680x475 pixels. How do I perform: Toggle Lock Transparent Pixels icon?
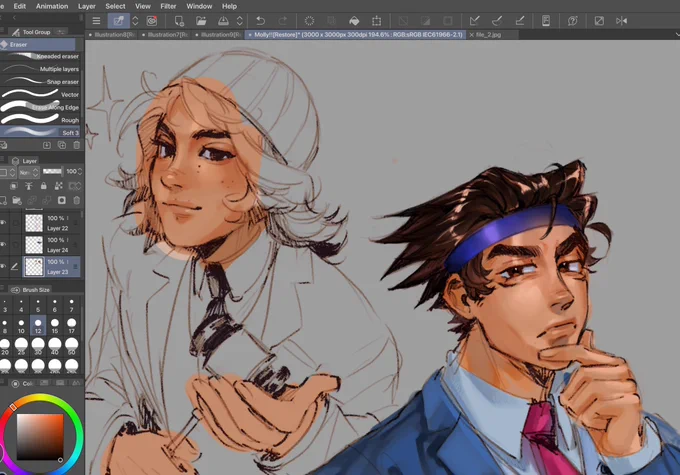[59, 186]
